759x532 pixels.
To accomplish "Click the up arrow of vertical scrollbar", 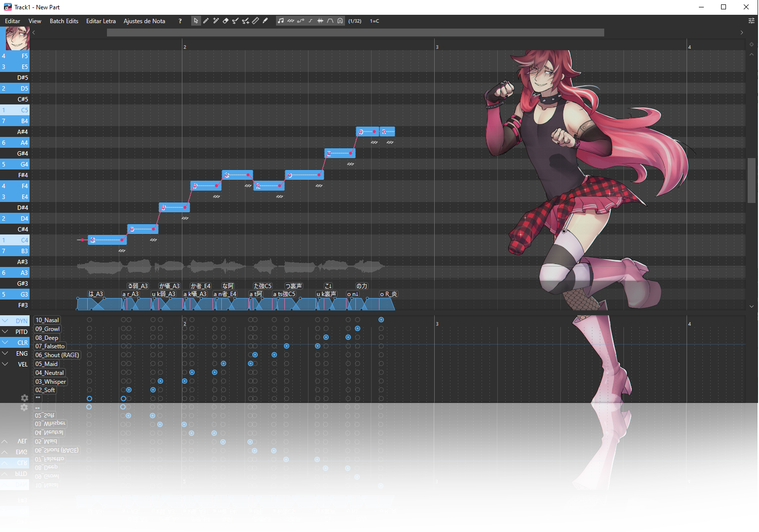I will 752,54.
